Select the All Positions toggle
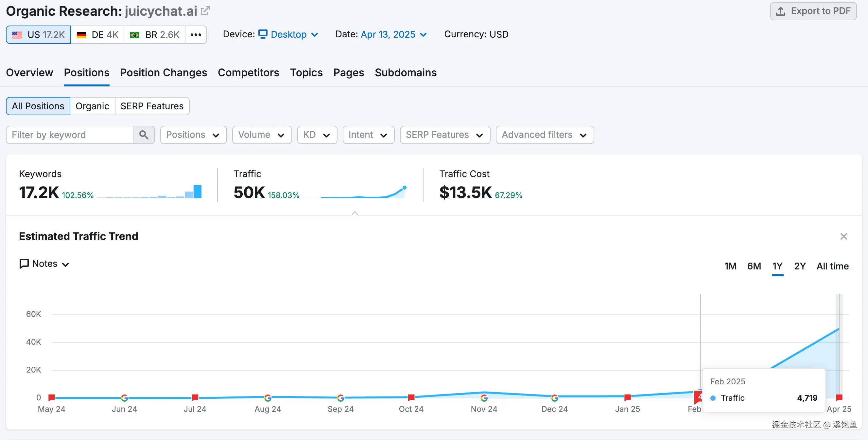Screen dimensions: 868x440 pyautogui.click(x=38, y=106)
